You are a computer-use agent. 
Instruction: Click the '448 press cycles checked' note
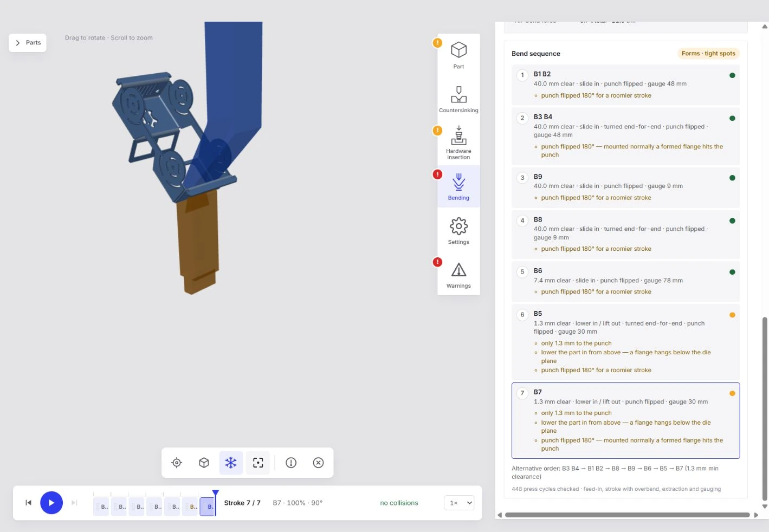click(616, 489)
